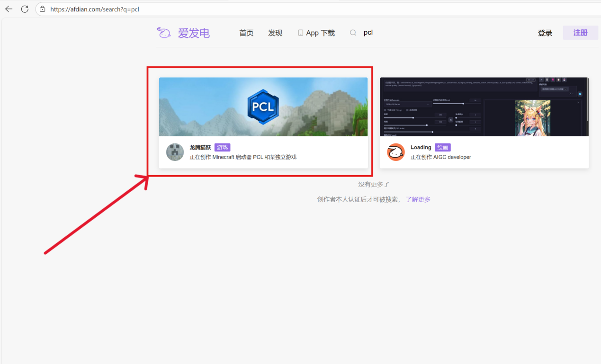Open 龙腾猫跃's profile avatar

pyautogui.click(x=175, y=152)
